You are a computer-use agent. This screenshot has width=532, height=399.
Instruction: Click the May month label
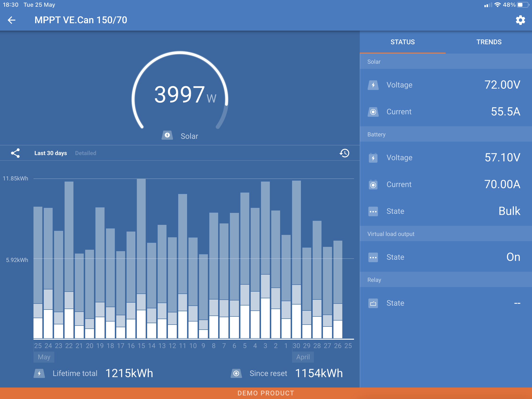[x=44, y=357]
